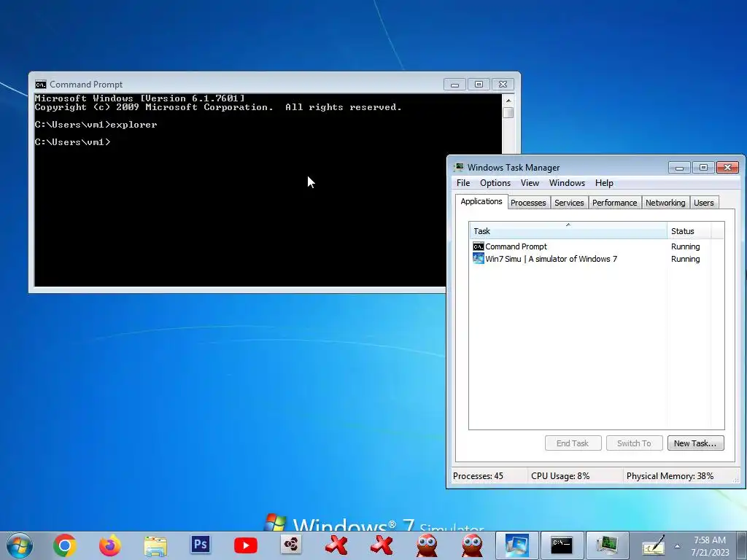Click the red X icon beside the Adobe hexagon icon

336,545
